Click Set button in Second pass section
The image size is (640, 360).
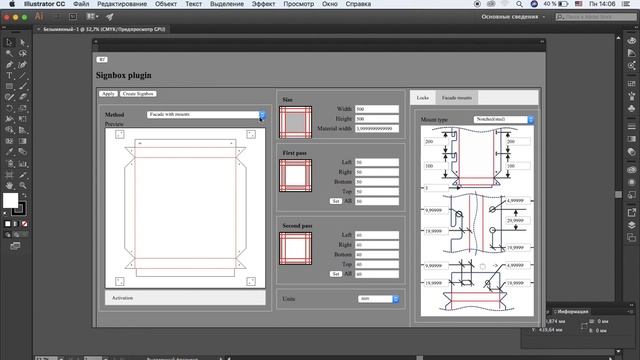pyautogui.click(x=336, y=274)
